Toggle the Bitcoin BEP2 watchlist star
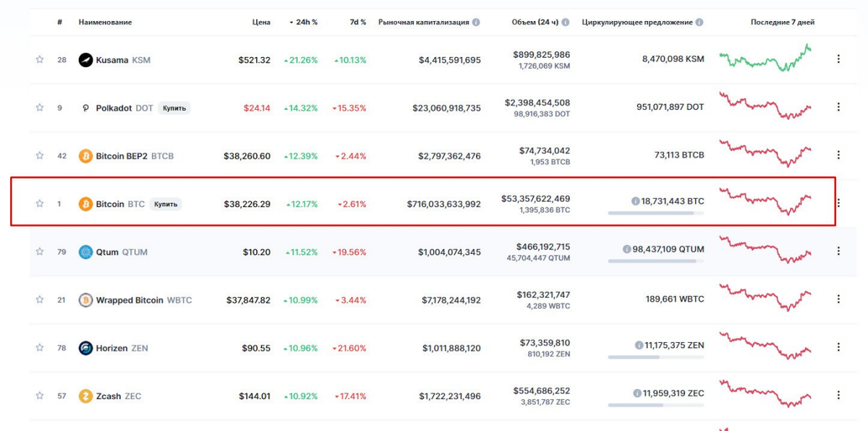 click(40, 155)
